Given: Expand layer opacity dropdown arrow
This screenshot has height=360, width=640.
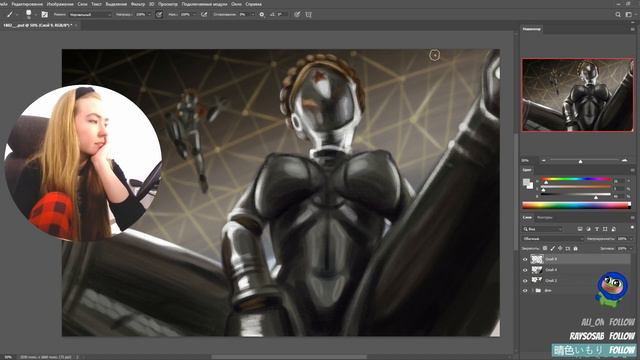Looking at the screenshot, I should click(631, 239).
